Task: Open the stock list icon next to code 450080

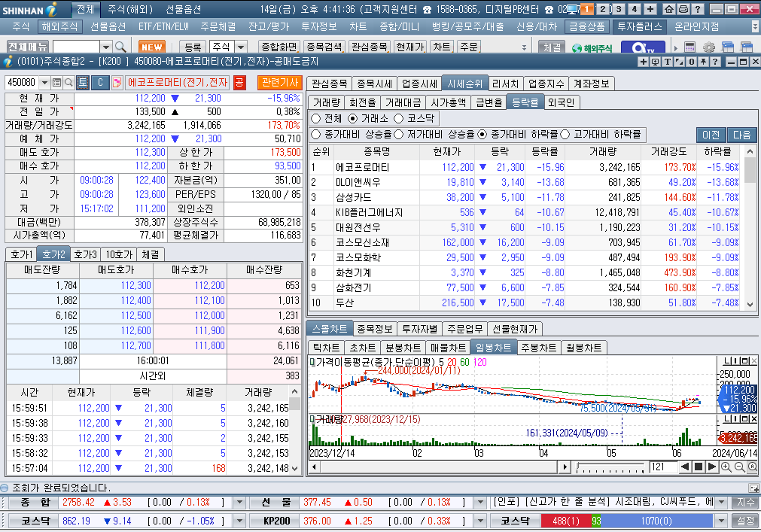Action: click(x=56, y=83)
